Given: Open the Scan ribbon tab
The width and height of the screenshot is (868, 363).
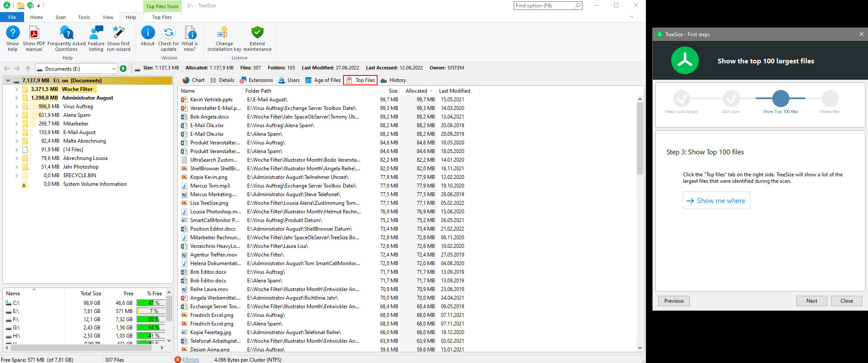Looking at the screenshot, I should [x=61, y=17].
